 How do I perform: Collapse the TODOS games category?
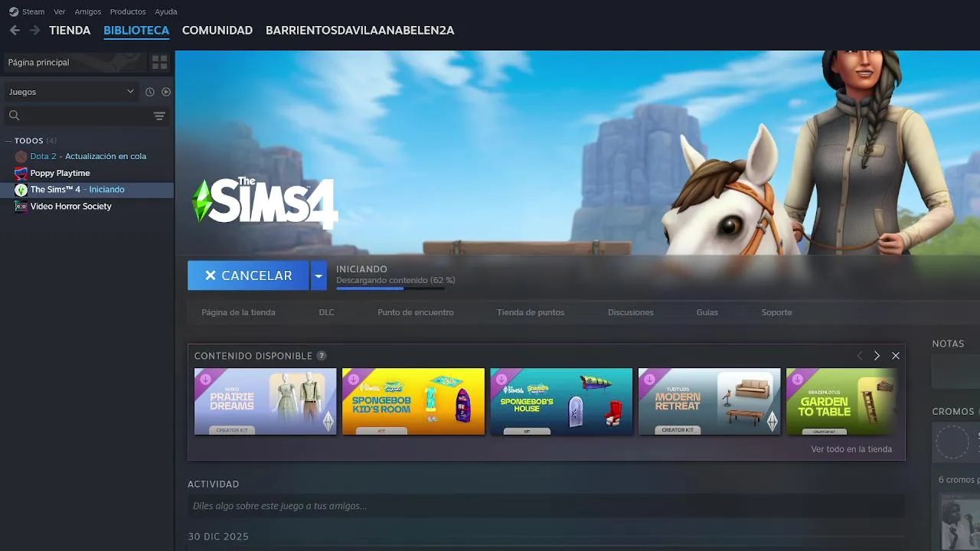click(x=9, y=141)
